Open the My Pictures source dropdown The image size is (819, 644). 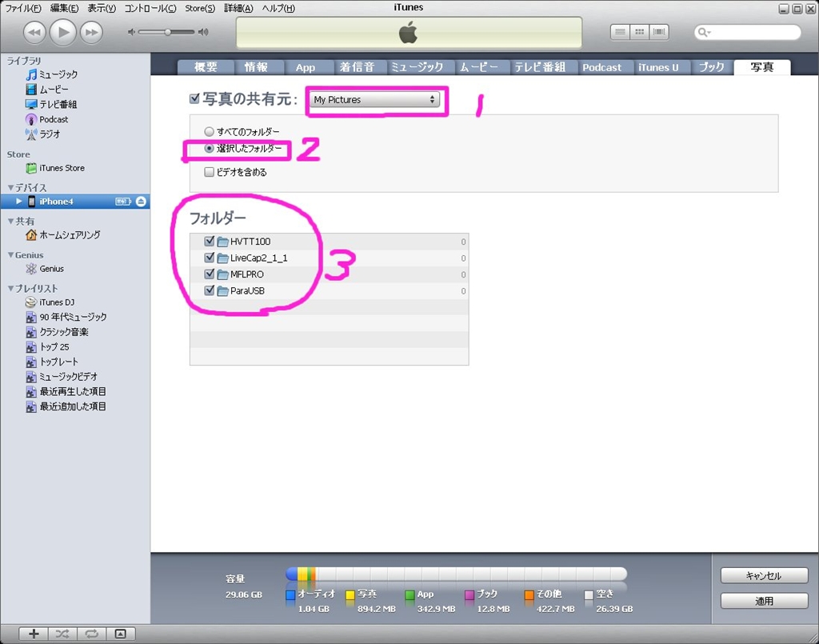374,100
